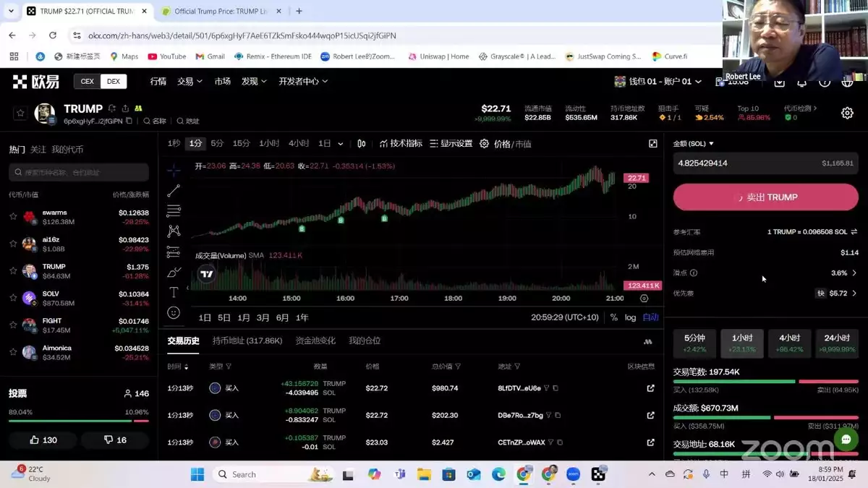Switch to the 持币地址 tab

247,341
